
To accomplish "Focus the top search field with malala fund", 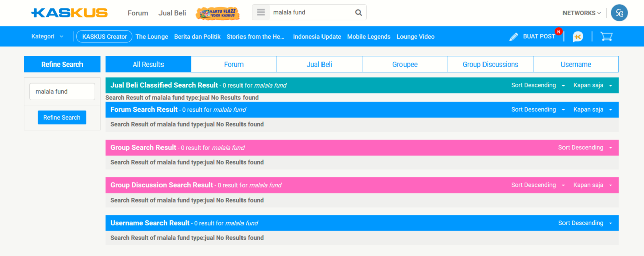I will (311, 13).
